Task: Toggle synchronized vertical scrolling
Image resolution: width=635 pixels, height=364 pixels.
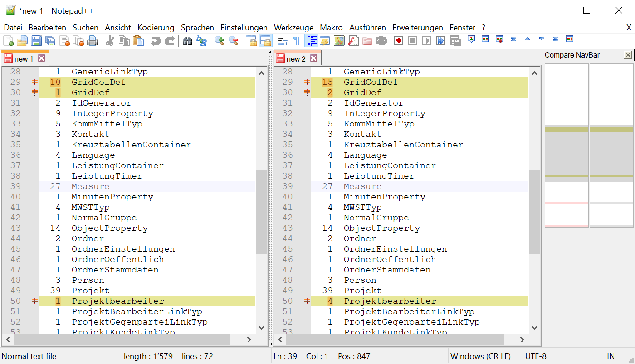Action: click(251, 41)
